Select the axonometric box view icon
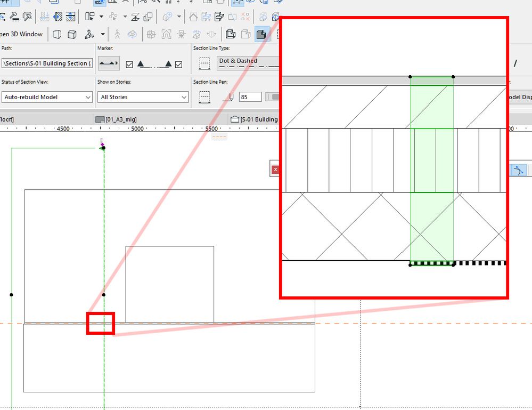This screenshot has height=410, width=532. [x=72, y=34]
